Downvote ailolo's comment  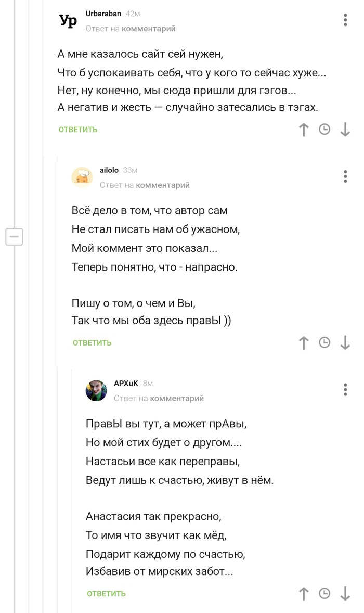coord(345,342)
